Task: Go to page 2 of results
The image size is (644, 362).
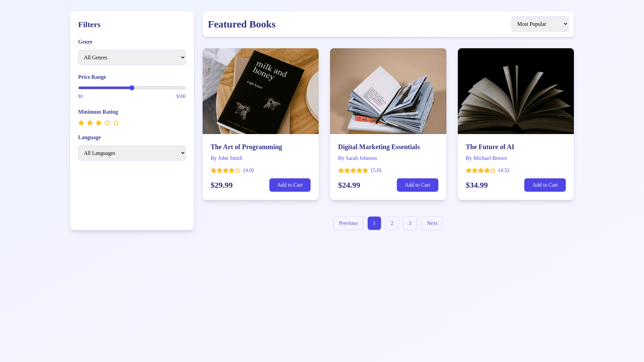Action: pyautogui.click(x=392, y=223)
